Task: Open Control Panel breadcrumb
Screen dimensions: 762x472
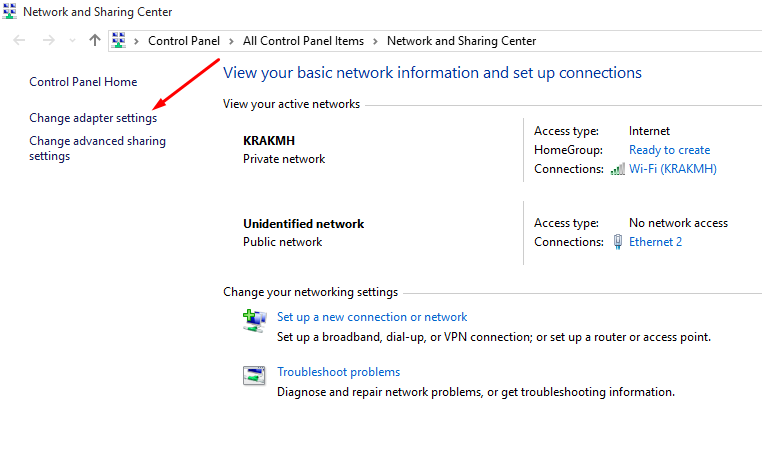Action: (x=184, y=41)
